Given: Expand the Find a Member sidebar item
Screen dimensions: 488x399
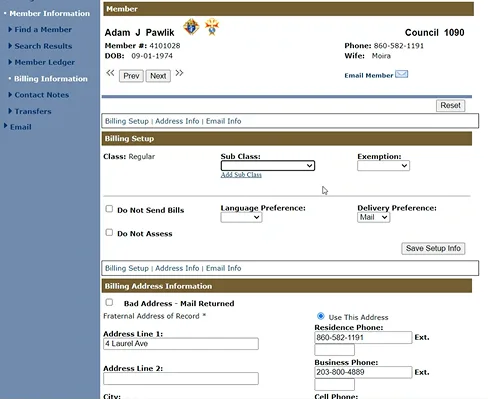Looking at the screenshot, I should click(43, 30).
